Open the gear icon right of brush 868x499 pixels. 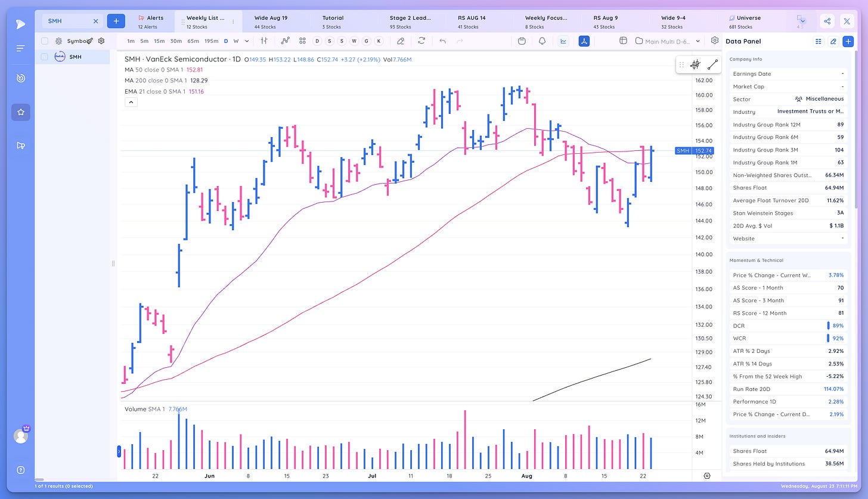[101, 41]
